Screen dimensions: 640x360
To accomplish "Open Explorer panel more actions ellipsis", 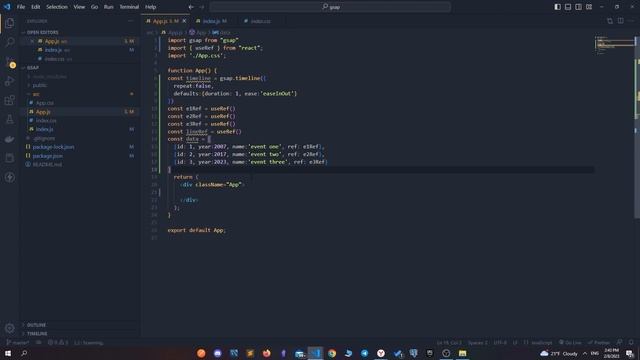I will click(x=131, y=21).
